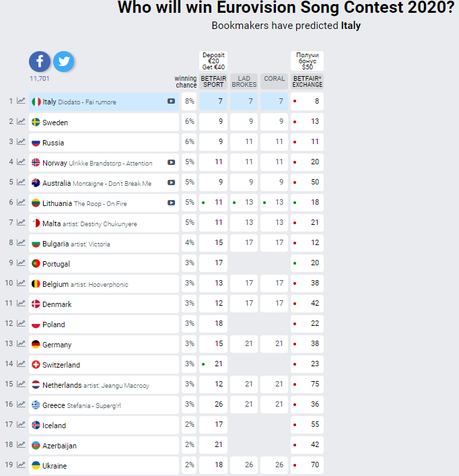This screenshot has width=459, height=476.
Task: Open the Malta Destiny Chukunyere row
Action: pos(104,223)
